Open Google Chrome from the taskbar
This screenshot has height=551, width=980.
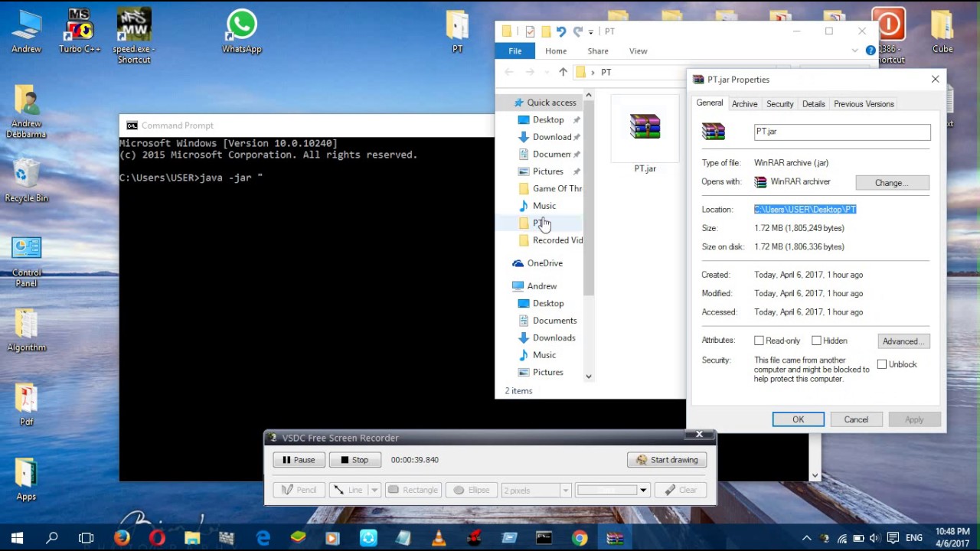click(x=580, y=538)
